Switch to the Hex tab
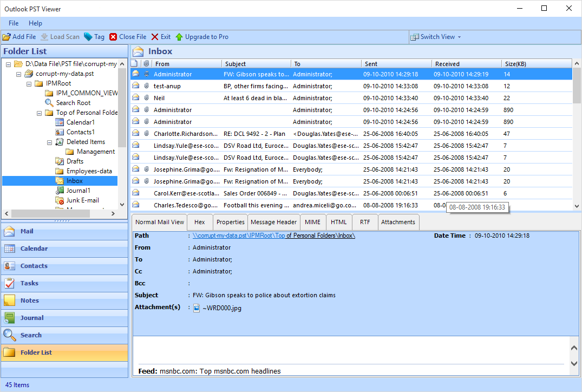Image resolution: width=582 pixels, height=392 pixels. click(x=200, y=222)
